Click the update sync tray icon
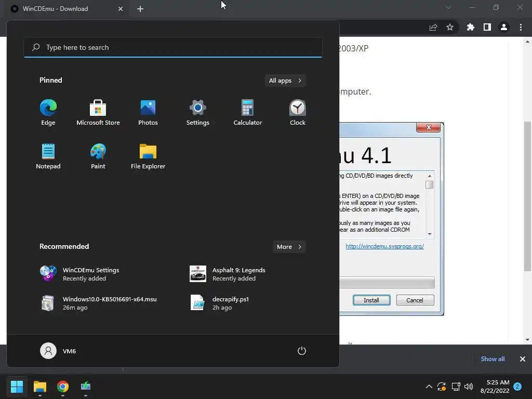The image size is (532, 399). tap(442, 387)
